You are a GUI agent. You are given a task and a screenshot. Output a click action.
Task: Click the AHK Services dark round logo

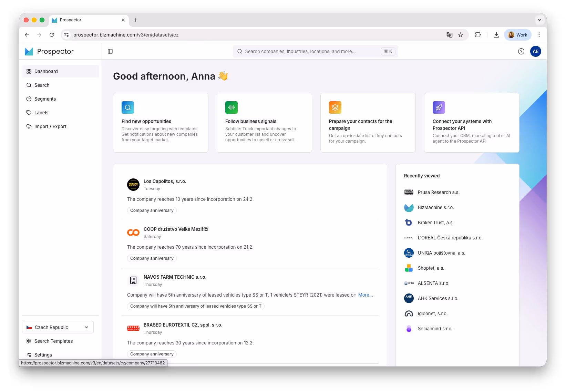409,298
